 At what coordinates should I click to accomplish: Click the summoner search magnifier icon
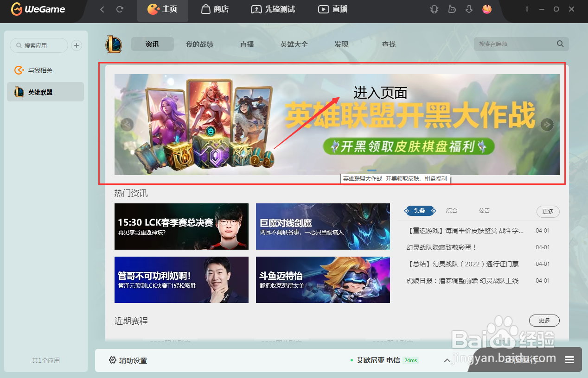point(560,44)
